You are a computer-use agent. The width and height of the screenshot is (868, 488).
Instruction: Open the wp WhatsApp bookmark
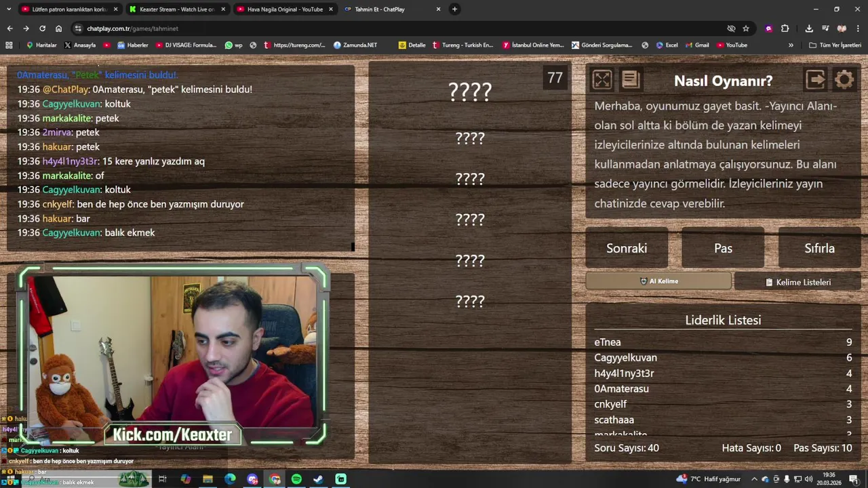(233, 45)
